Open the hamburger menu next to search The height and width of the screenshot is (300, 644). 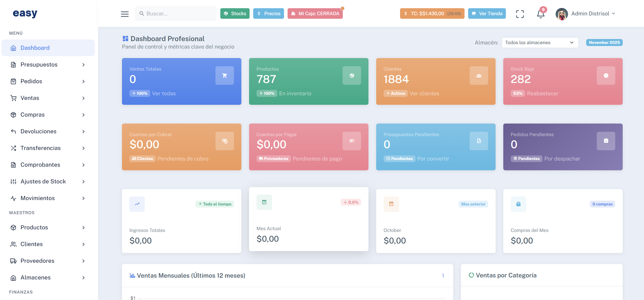click(125, 14)
